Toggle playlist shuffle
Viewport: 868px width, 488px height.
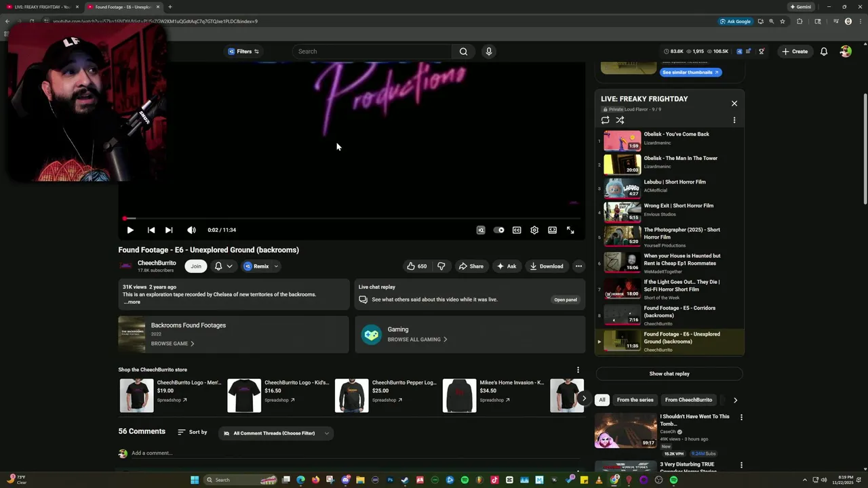[620, 120]
